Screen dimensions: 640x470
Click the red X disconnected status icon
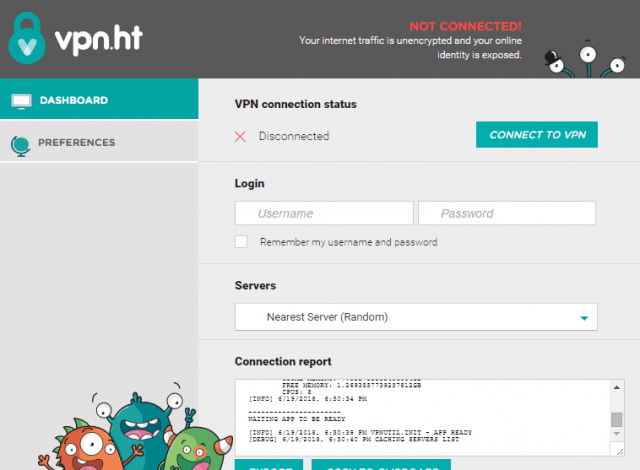click(x=240, y=137)
